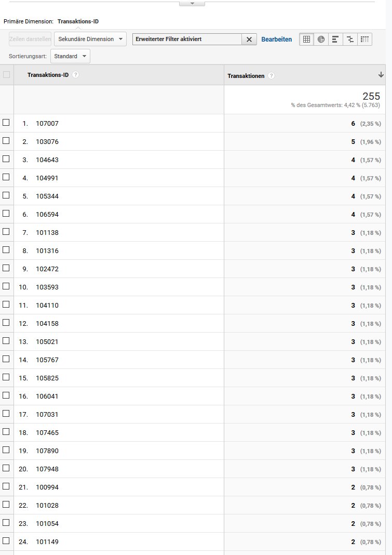Image resolution: width=392 pixels, height=555 pixels.
Task: Click the Erweiterter Filter aktiviert field
Action: (x=187, y=39)
